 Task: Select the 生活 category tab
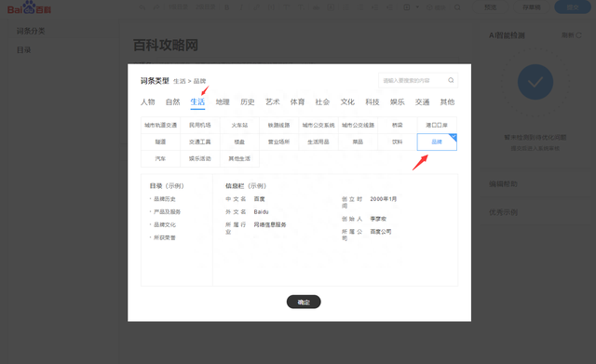pos(197,101)
